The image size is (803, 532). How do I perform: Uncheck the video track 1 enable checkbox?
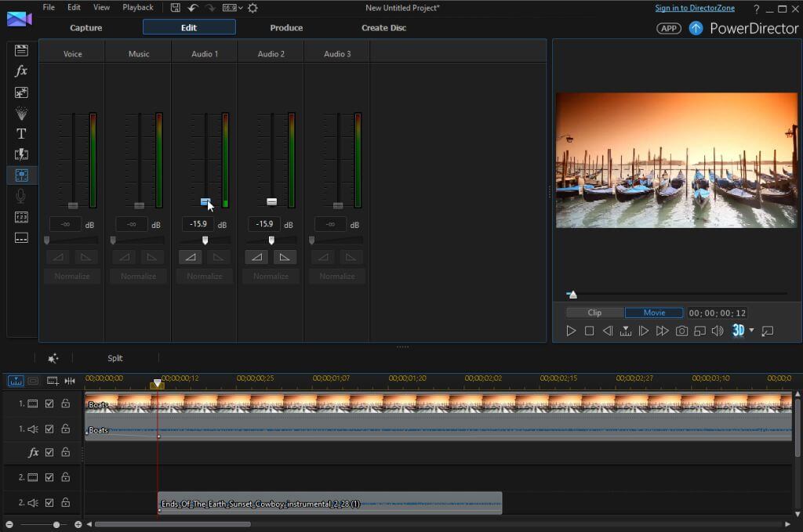49,404
